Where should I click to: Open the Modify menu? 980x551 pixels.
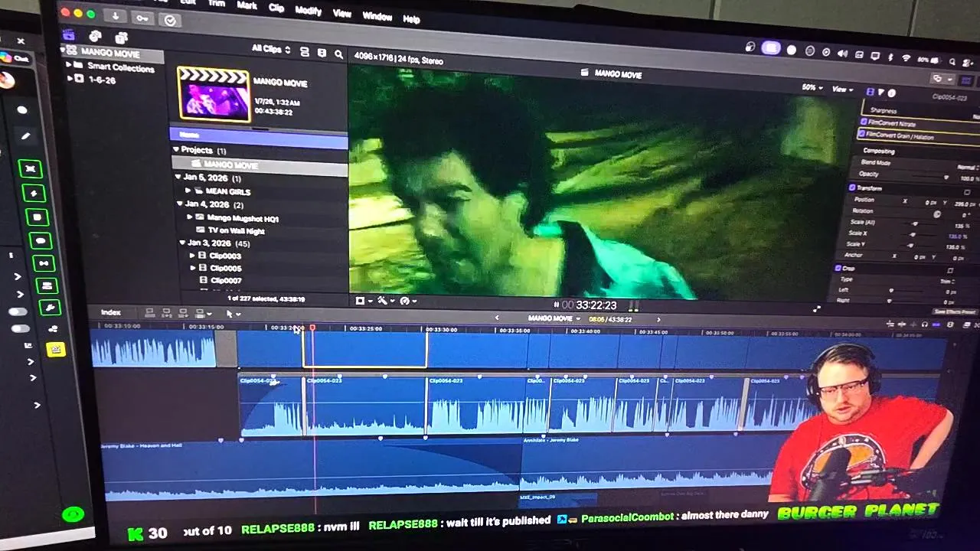click(309, 11)
